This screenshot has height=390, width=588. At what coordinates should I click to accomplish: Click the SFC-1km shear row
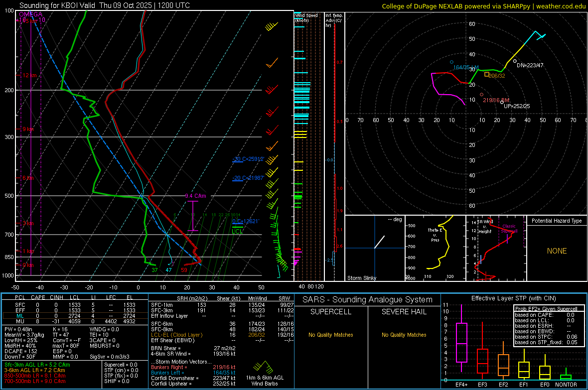(x=222, y=305)
